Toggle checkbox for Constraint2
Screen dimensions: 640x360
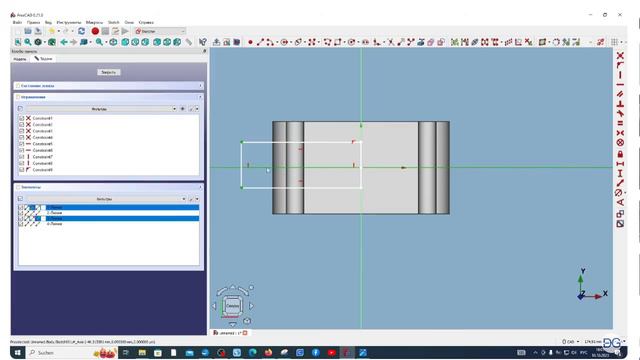[22, 124]
